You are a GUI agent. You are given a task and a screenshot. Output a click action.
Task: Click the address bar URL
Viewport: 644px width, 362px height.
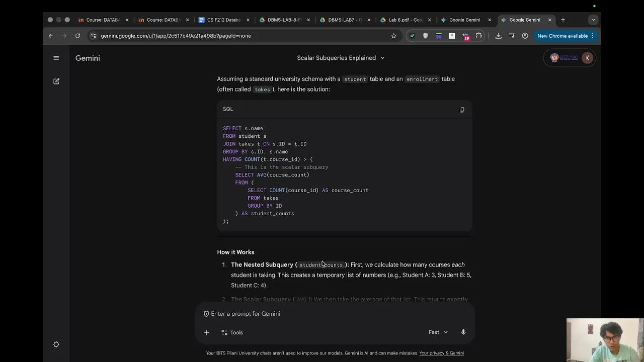pos(176,36)
